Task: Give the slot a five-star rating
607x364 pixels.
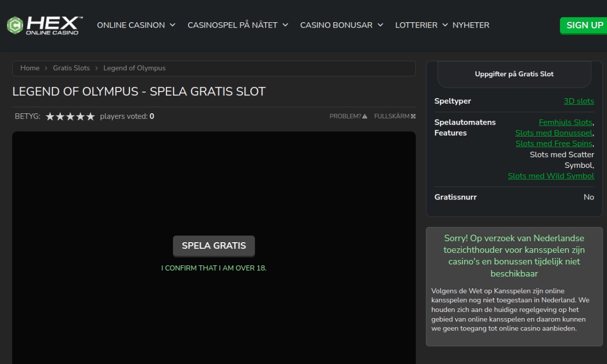Action: click(x=91, y=117)
